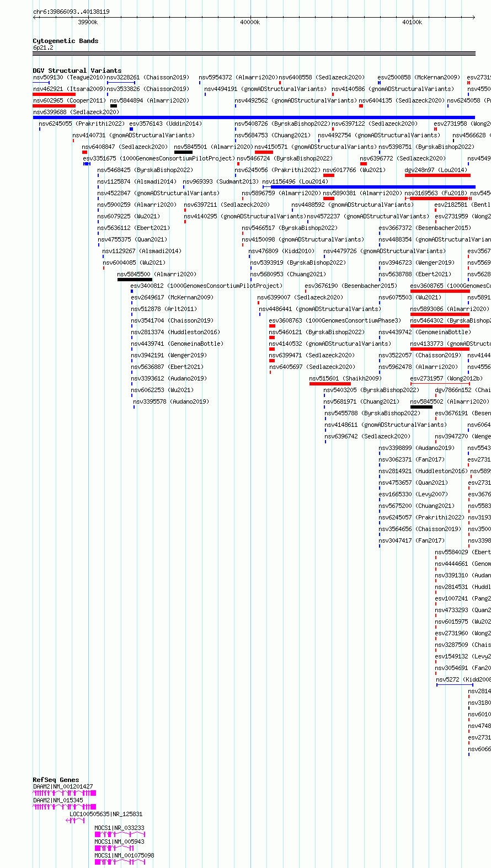The image size is (491, 868).
Task: Click variant label nsv969393 (Sudmant2013)
Action: (x=221, y=181)
